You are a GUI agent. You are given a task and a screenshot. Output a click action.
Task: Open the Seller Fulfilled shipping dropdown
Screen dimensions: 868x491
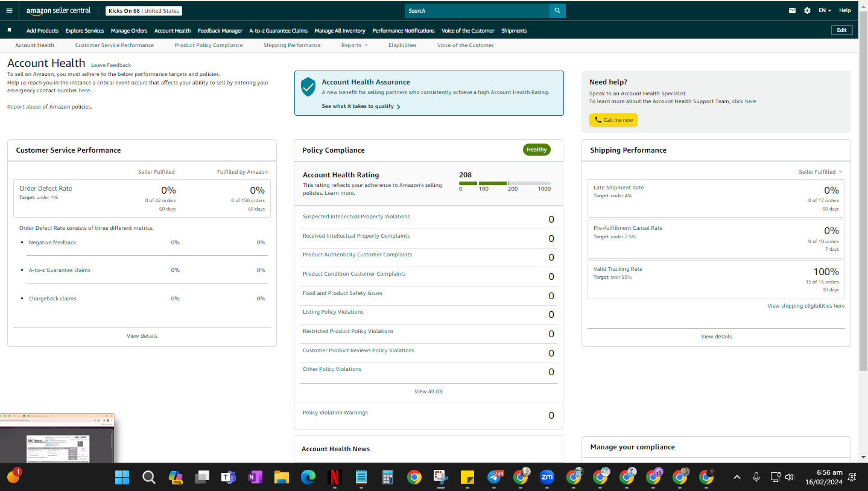pos(820,172)
